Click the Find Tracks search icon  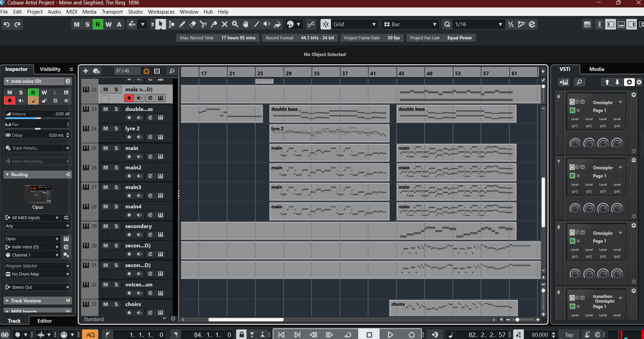[x=172, y=71]
